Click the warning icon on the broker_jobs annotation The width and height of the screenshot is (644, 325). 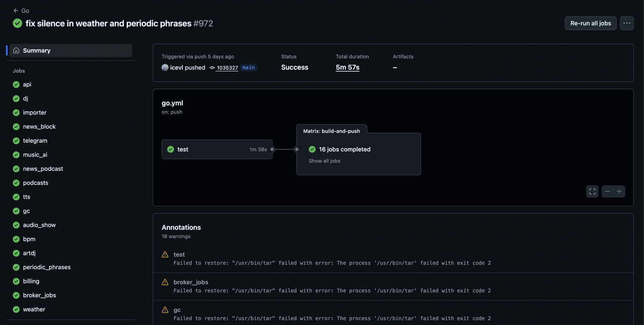pos(165,282)
